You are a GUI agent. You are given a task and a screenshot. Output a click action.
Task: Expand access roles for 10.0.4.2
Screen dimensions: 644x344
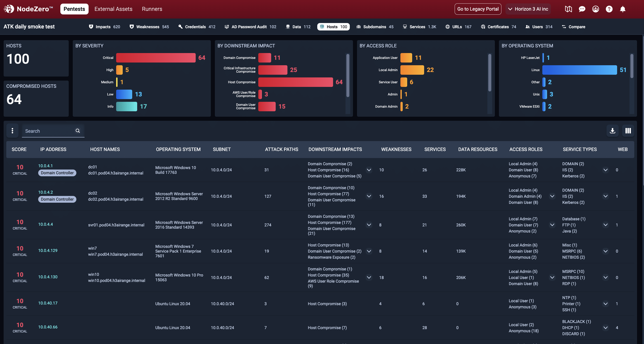(x=552, y=196)
